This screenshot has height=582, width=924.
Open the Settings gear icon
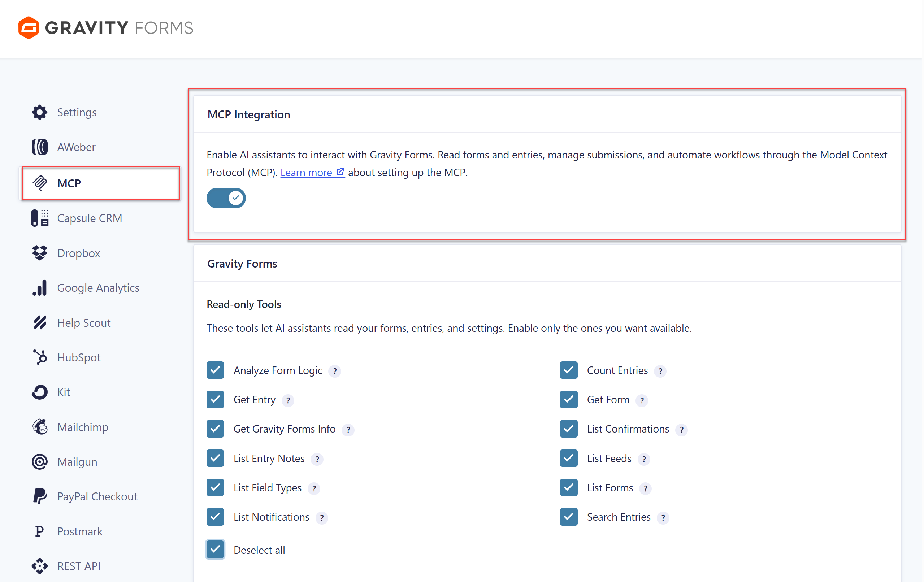point(39,112)
